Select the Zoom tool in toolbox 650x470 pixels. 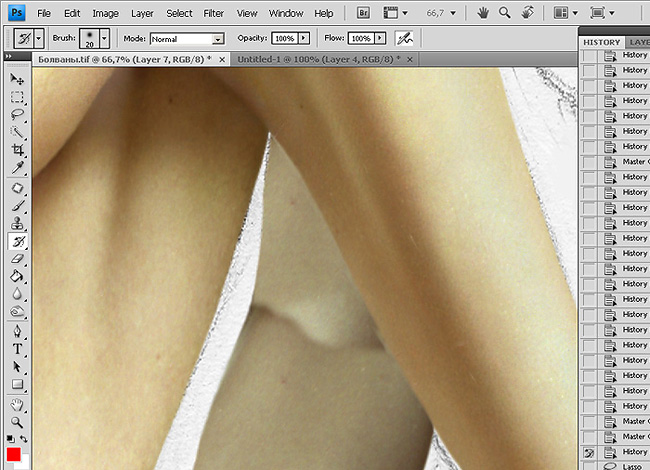point(17,422)
